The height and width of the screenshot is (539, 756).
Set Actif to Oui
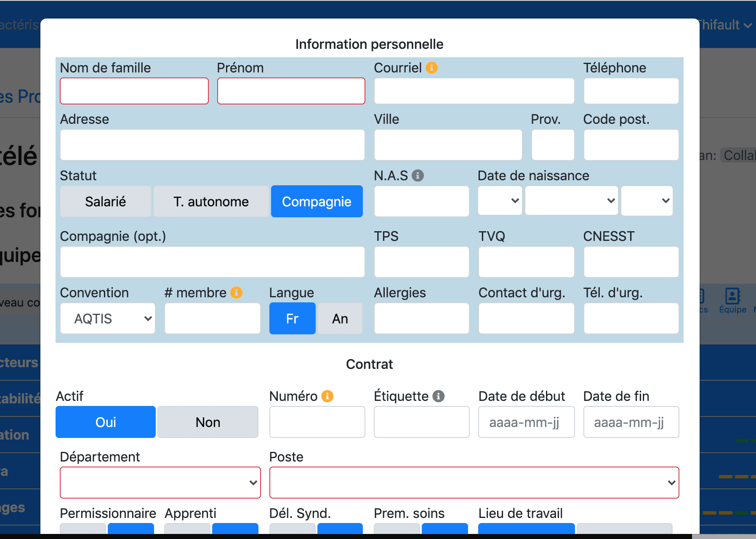106,422
